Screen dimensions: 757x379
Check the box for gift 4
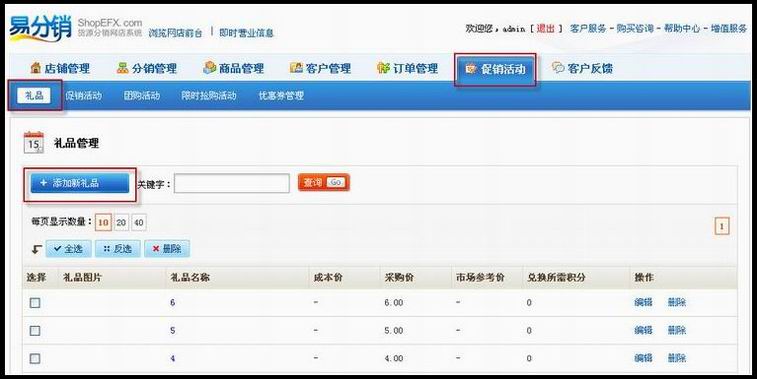35,359
